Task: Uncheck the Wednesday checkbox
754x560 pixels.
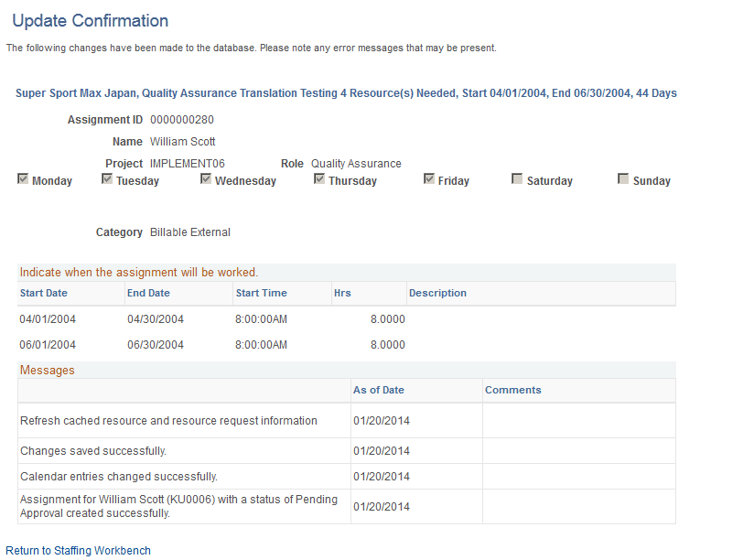Action: [x=206, y=178]
